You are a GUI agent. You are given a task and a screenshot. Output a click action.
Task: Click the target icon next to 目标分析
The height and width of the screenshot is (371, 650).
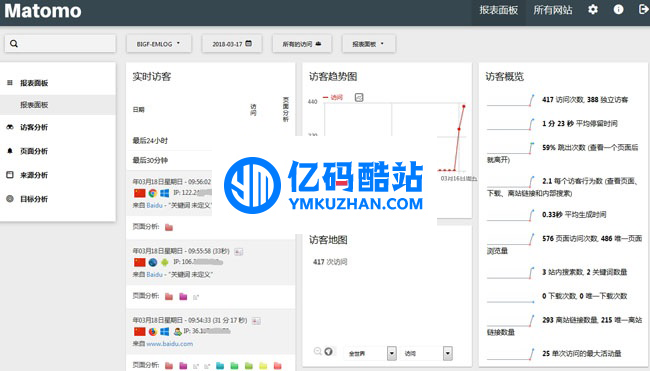click(x=10, y=199)
